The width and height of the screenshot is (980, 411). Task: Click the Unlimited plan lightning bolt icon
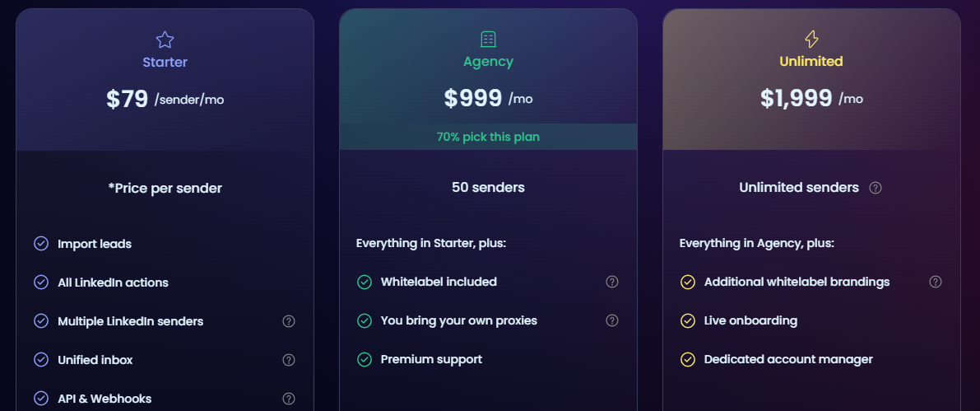(x=811, y=40)
